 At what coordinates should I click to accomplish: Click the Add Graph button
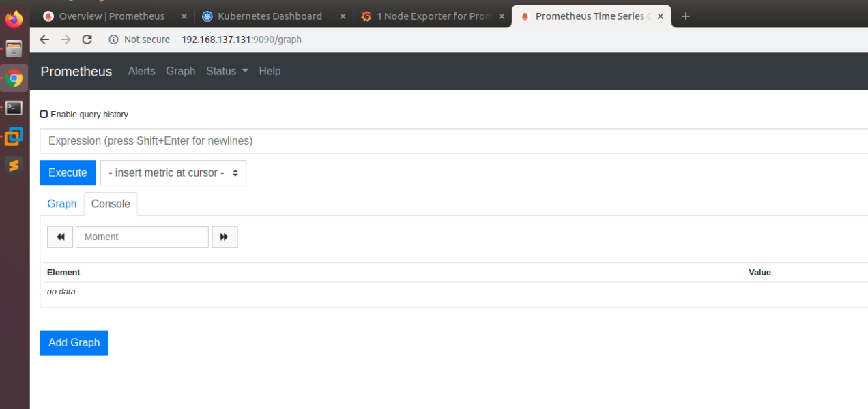coord(74,343)
